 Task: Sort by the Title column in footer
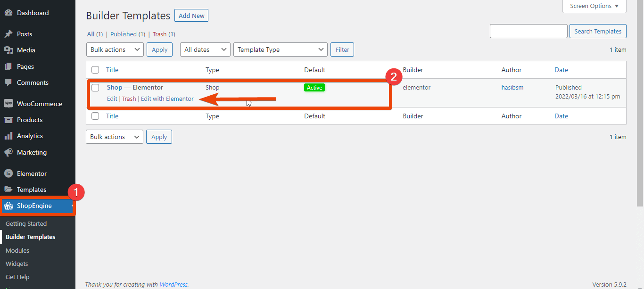[x=112, y=116]
